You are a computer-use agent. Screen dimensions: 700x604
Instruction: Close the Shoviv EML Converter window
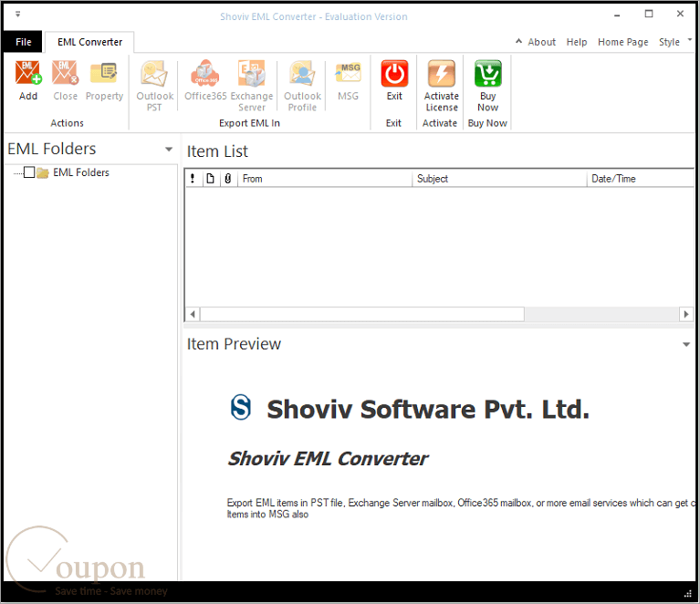point(680,14)
